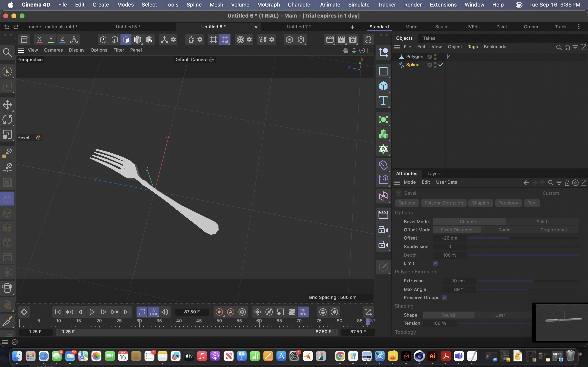Disable Preserve Groups checkbox
This screenshot has height=367, width=588.
click(444, 298)
